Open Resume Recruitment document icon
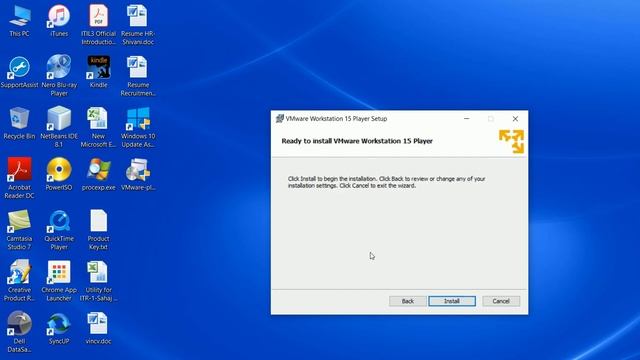The image size is (640, 360). (x=138, y=76)
